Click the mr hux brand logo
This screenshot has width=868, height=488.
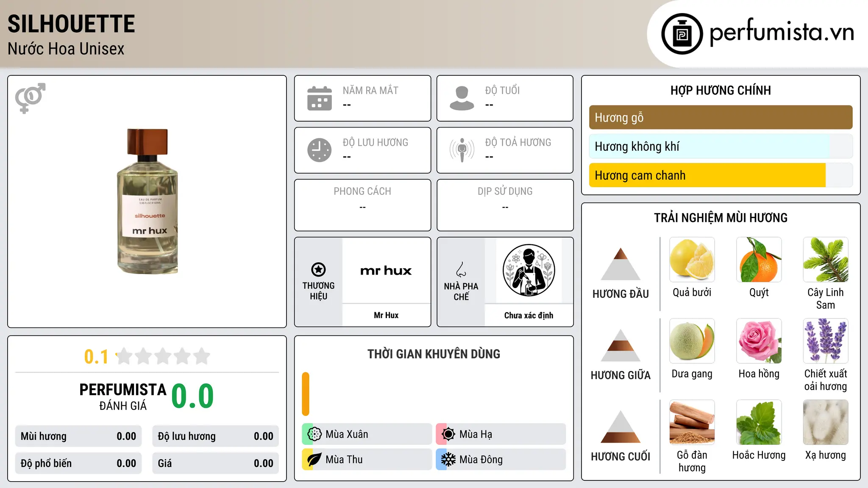point(386,271)
